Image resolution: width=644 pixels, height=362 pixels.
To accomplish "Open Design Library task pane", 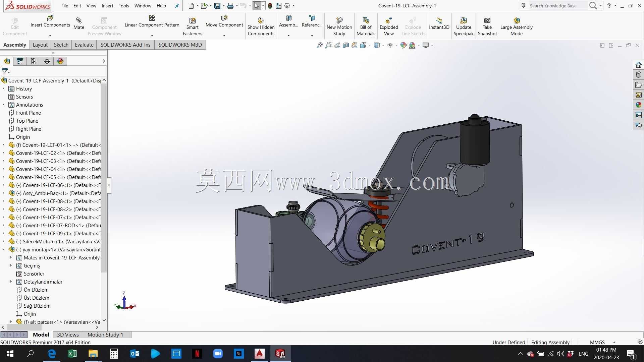I will 638,75.
